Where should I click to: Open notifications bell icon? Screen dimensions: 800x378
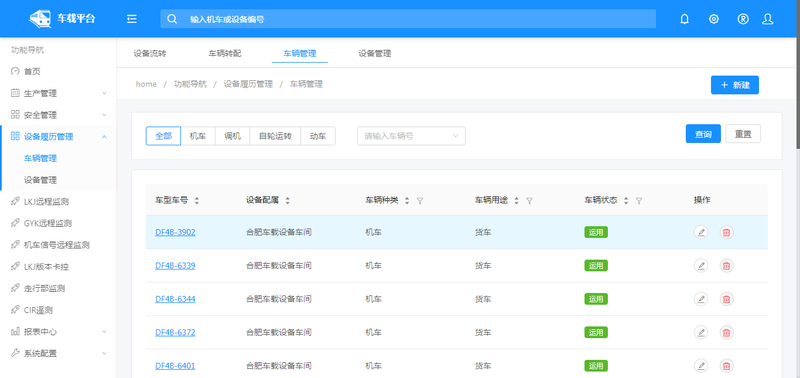click(685, 19)
